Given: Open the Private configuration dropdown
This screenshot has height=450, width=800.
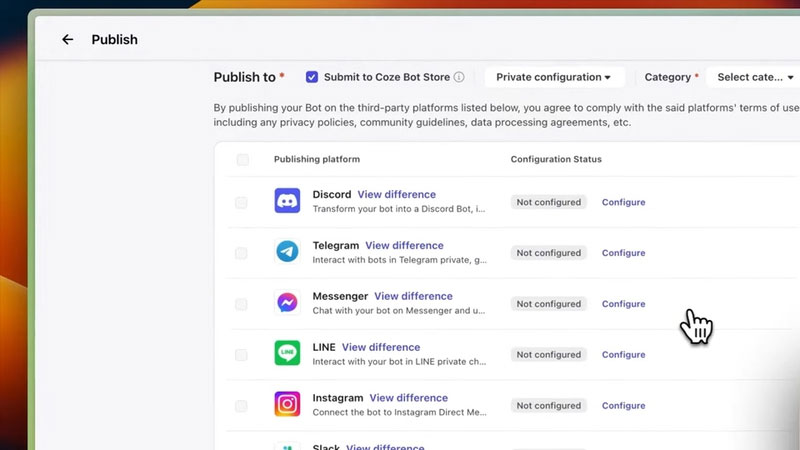Looking at the screenshot, I should [554, 77].
